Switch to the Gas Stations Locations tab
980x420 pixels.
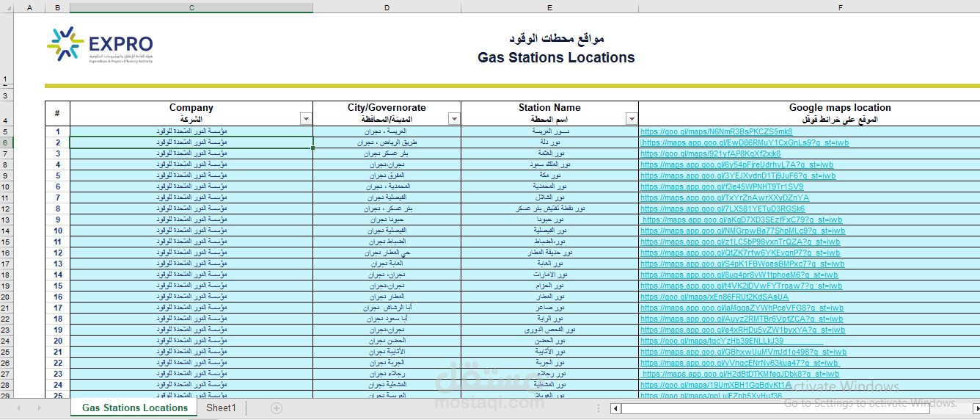coord(134,408)
